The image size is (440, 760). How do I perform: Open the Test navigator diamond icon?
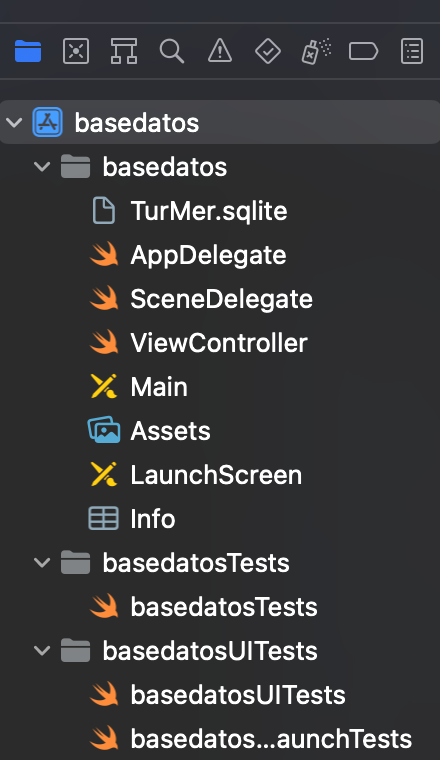pos(268,51)
